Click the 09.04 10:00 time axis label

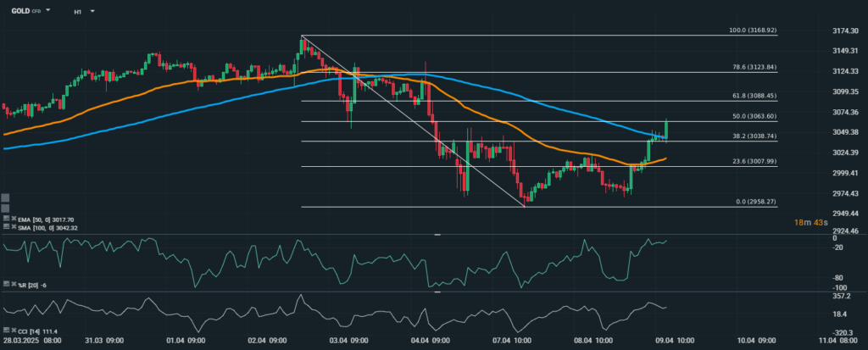pos(670,340)
